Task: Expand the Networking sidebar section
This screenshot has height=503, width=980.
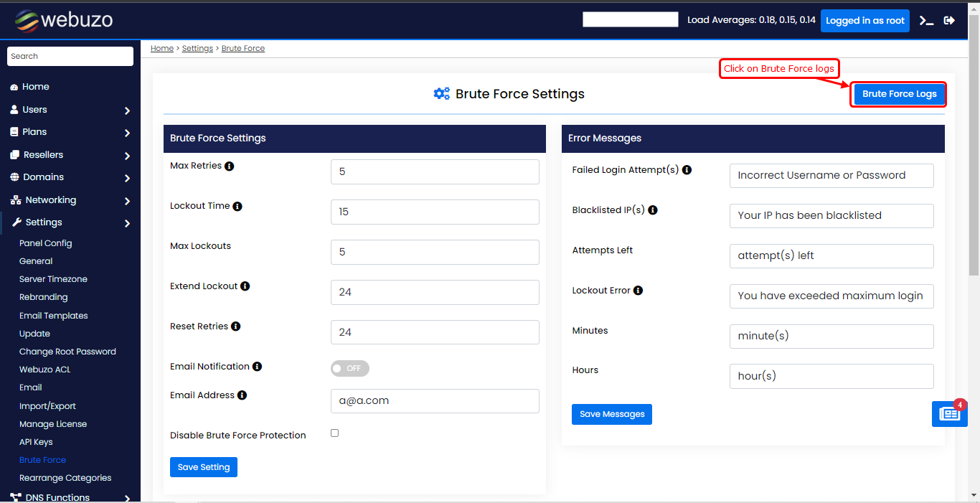Action: [70, 200]
